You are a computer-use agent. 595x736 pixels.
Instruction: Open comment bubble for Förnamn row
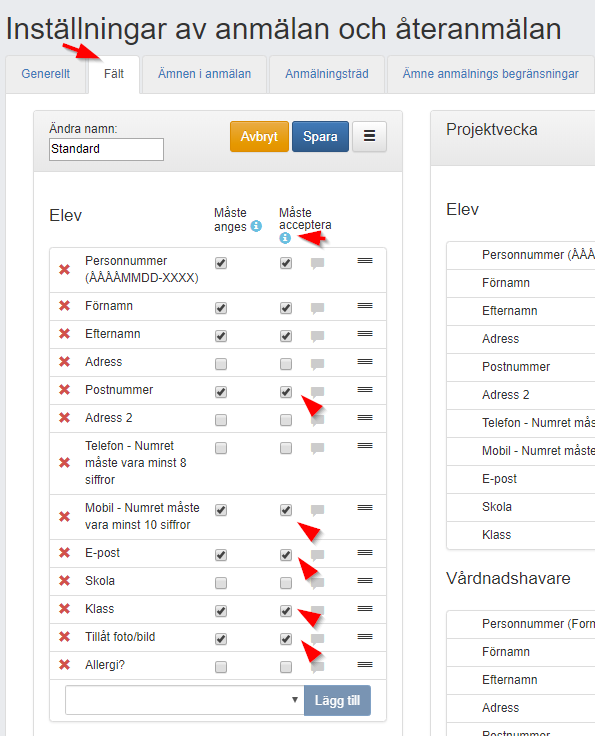pyautogui.click(x=318, y=308)
